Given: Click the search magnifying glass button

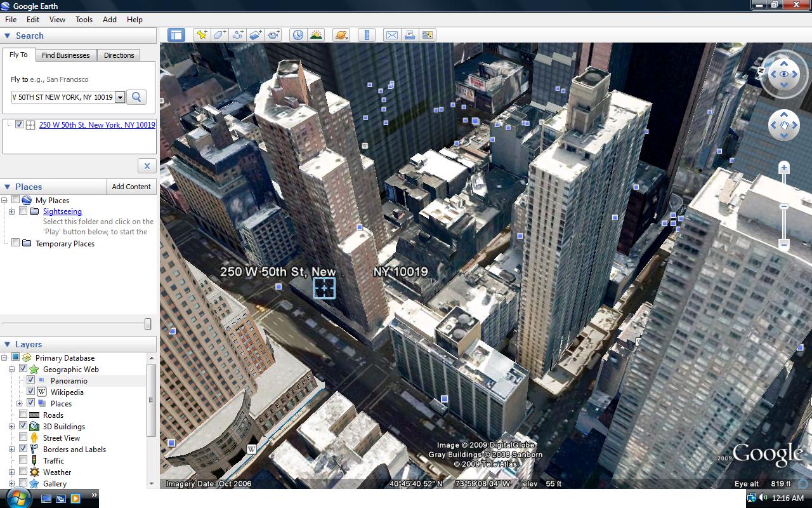Looking at the screenshot, I should point(136,97).
